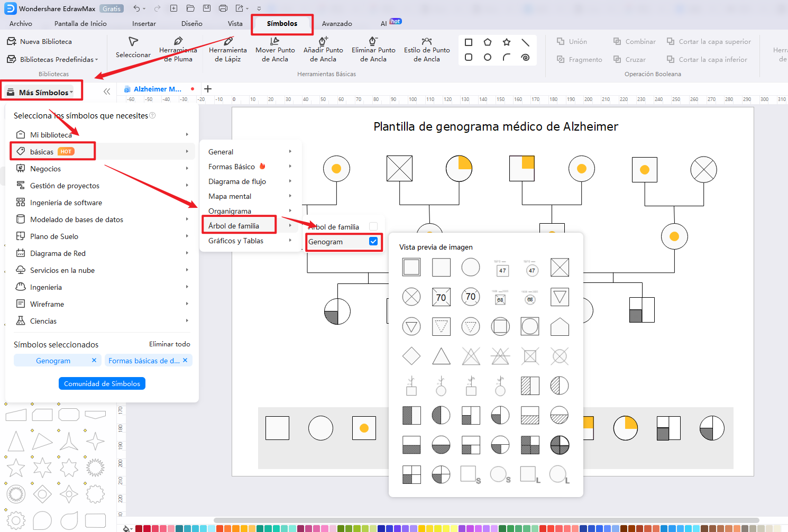
Task: Collapse the symbol panel with double chevron
Action: pos(107,91)
